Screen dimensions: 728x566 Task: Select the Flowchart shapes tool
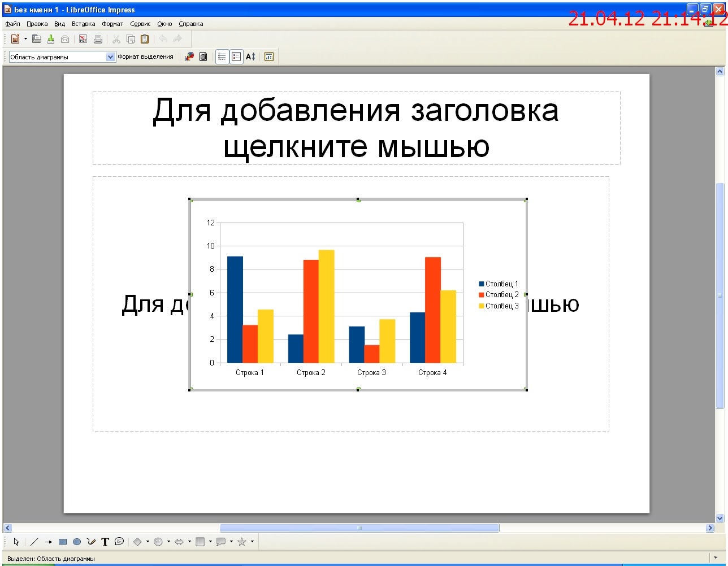(200, 542)
